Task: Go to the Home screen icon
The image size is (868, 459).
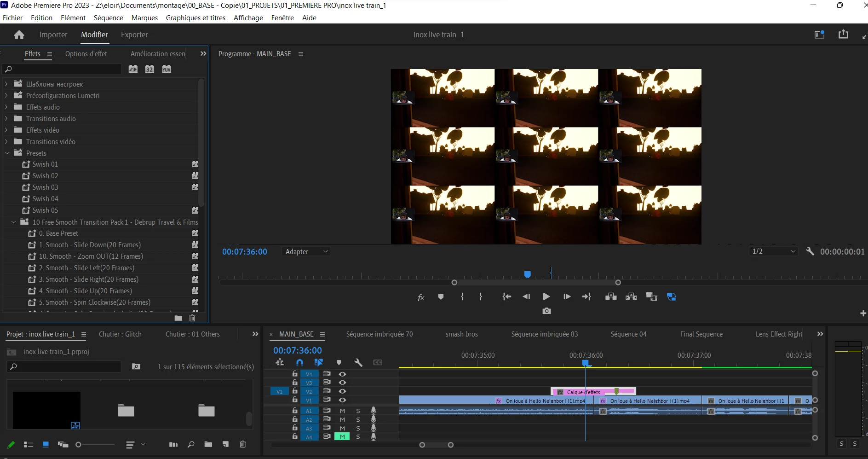Action: pyautogui.click(x=19, y=35)
